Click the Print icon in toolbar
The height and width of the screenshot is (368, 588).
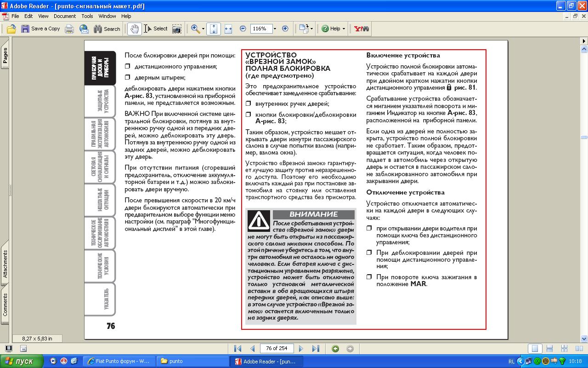[69, 29]
